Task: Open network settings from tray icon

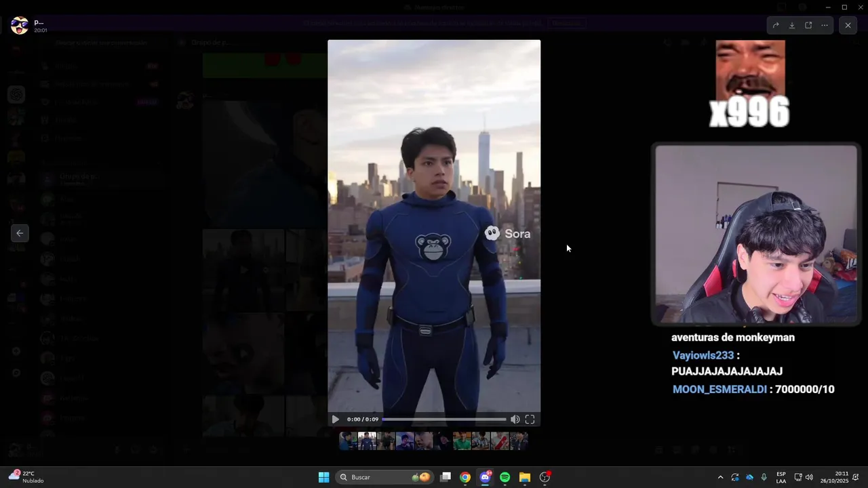Action: point(798,477)
